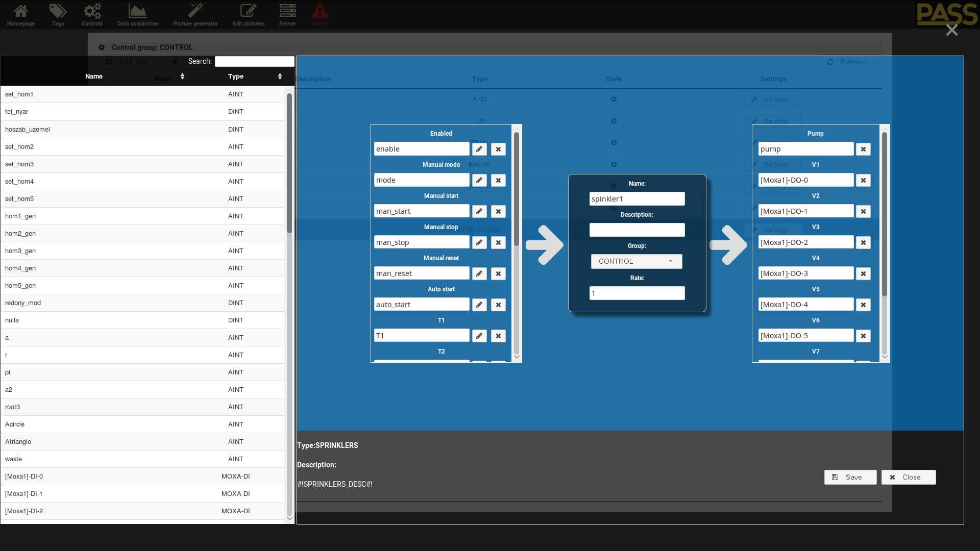Viewport: 980px width, 551px height.
Task: Clear the [Moxa1]-DO-1 output for V2
Action: click(x=863, y=211)
